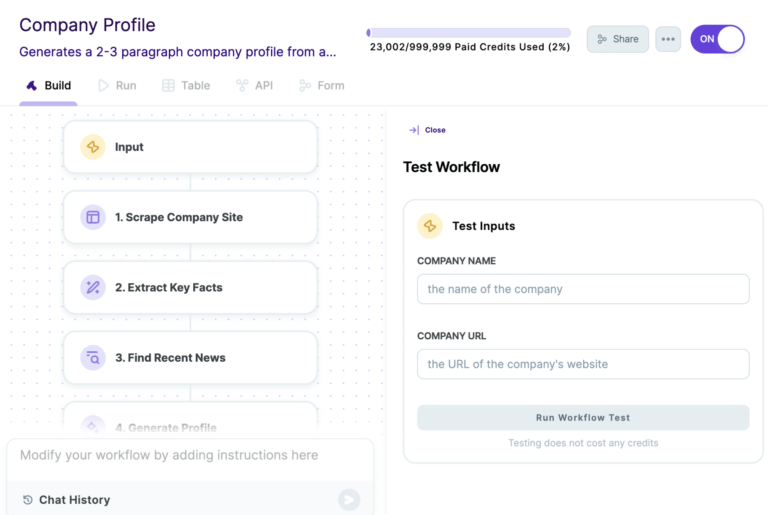768x515 pixels.
Task: Click the Chat History clock icon
Action: point(28,500)
